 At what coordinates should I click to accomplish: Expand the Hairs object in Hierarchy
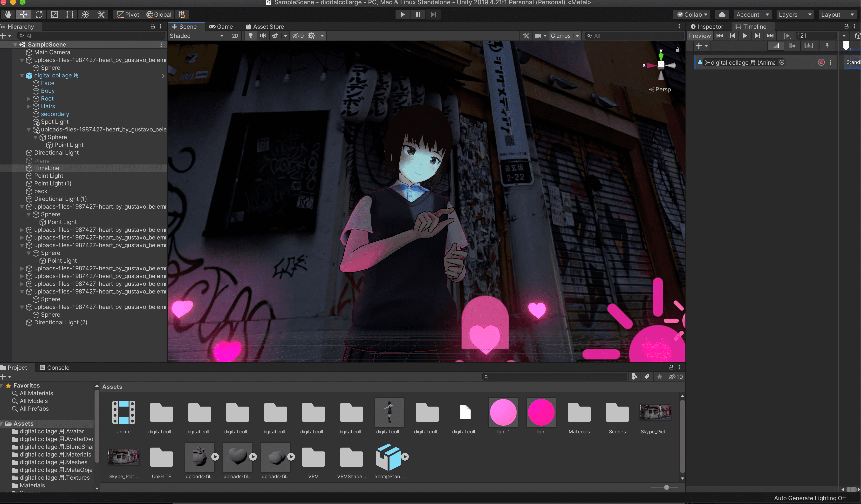29,106
